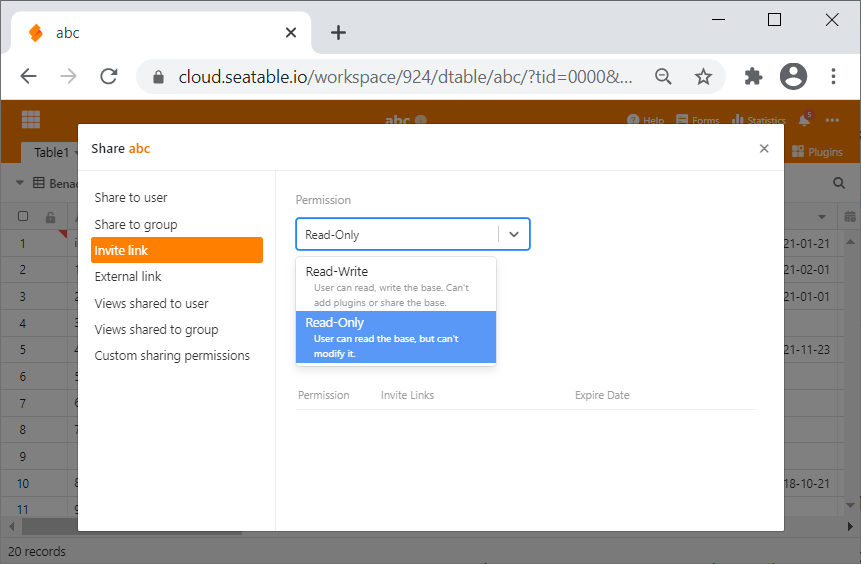Image resolution: width=861 pixels, height=564 pixels.
Task: Click the lock column icon
Action: [x=51, y=217]
